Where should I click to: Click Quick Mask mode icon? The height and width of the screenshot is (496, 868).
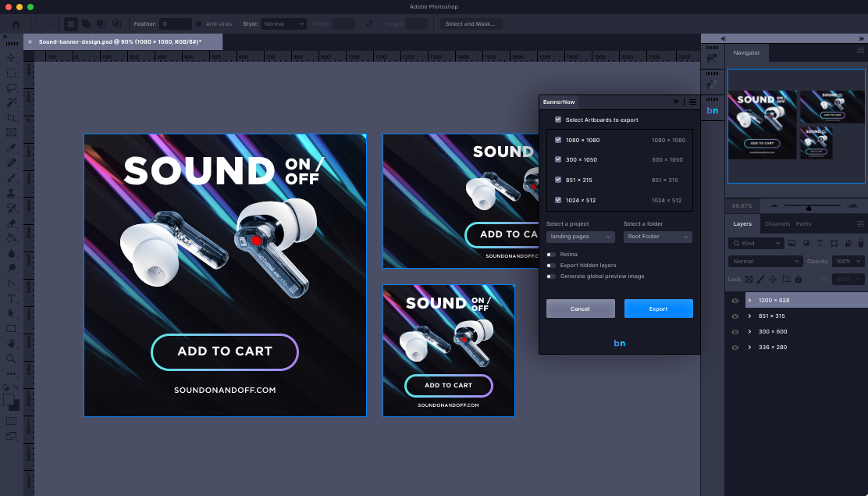click(x=11, y=421)
